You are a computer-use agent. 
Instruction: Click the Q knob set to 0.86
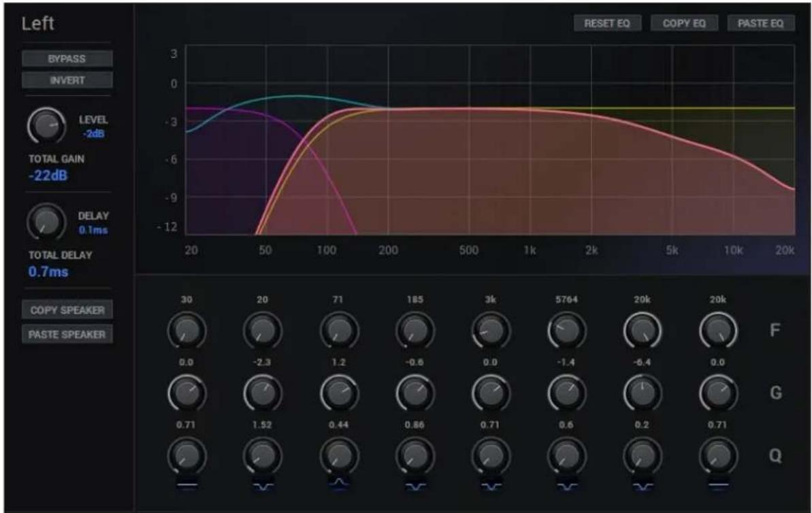click(415, 456)
